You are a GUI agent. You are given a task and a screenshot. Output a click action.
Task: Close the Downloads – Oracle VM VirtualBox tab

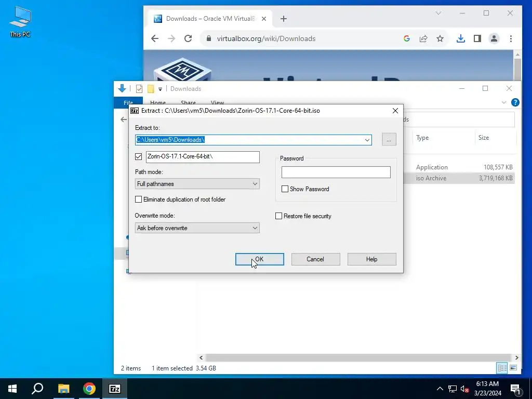point(264,19)
